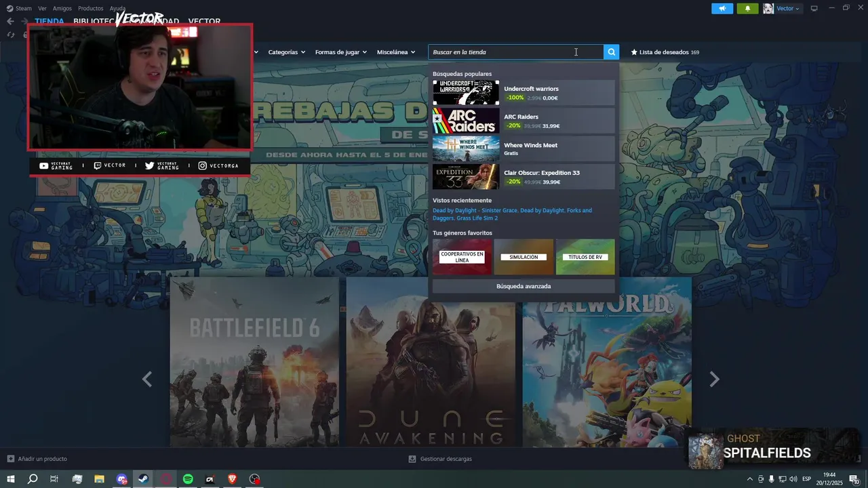This screenshot has height=488, width=868.
Task: Open Discord from the taskbar
Action: (x=121, y=479)
